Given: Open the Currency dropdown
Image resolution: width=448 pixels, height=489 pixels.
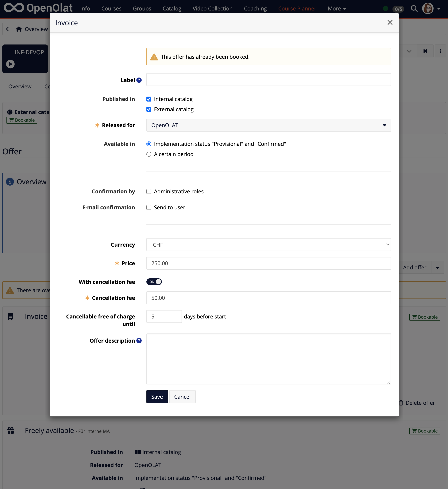Looking at the screenshot, I should click(x=387, y=244).
